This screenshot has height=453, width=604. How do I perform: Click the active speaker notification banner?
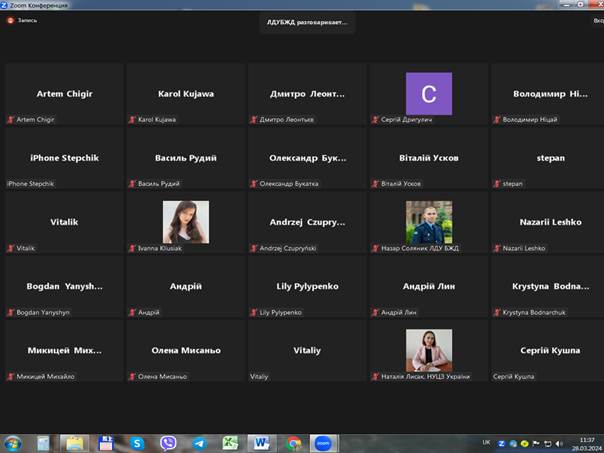(307, 21)
